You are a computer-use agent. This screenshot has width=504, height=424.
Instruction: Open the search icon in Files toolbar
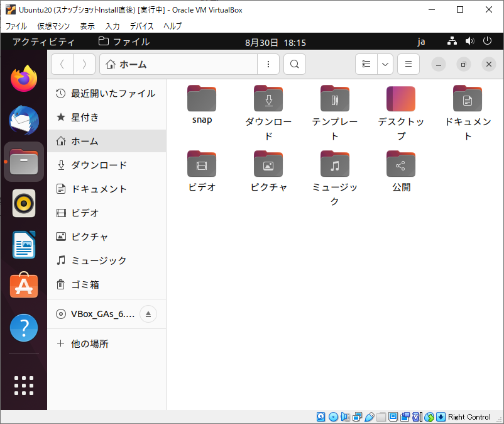click(294, 64)
